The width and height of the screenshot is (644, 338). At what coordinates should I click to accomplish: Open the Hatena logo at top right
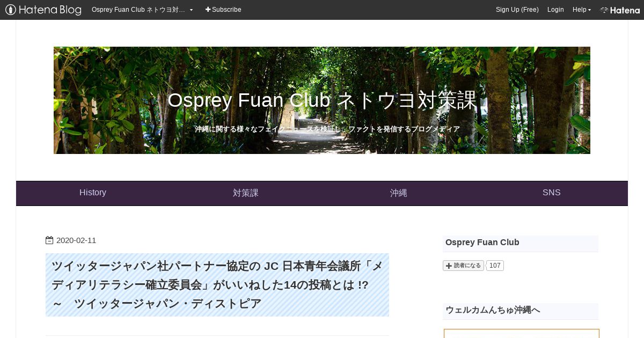(620, 10)
